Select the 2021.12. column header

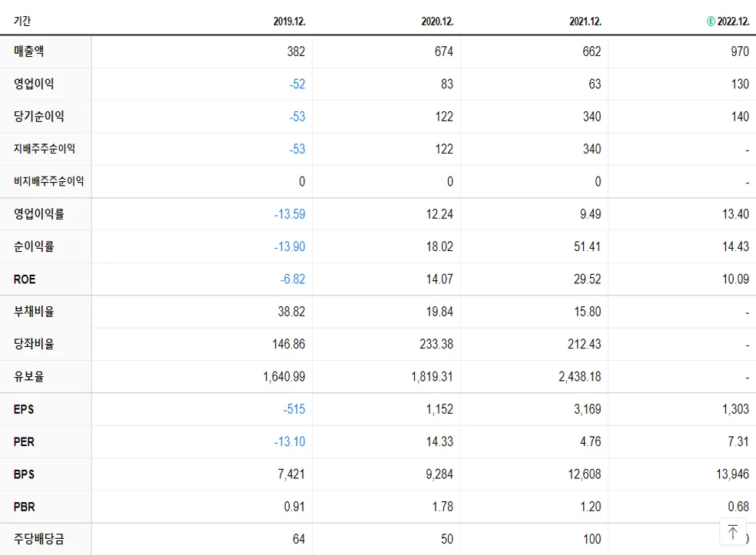[585, 21]
